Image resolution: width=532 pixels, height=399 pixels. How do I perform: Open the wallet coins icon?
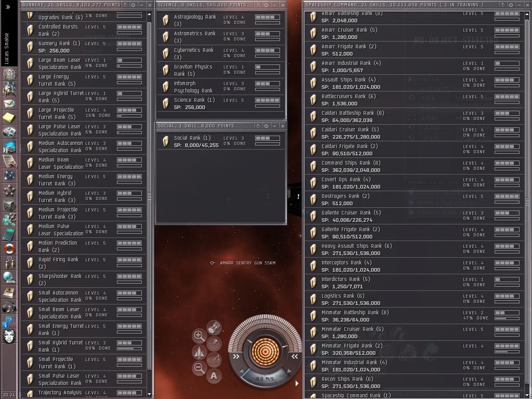pyautogui.click(x=9, y=220)
